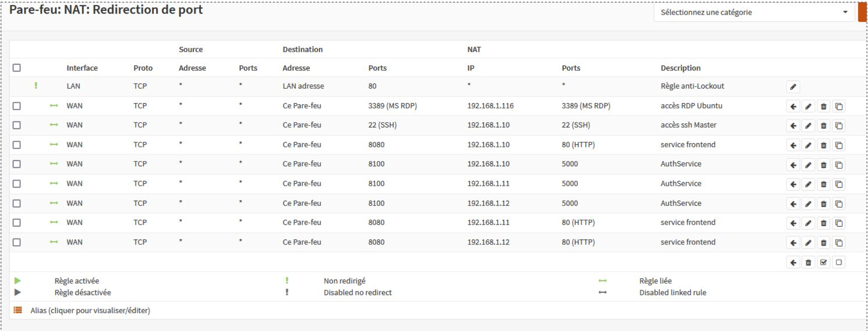Delete service frontend rule for 192.168.1.12
Viewport: 868px width, 331px height.
coord(823,243)
